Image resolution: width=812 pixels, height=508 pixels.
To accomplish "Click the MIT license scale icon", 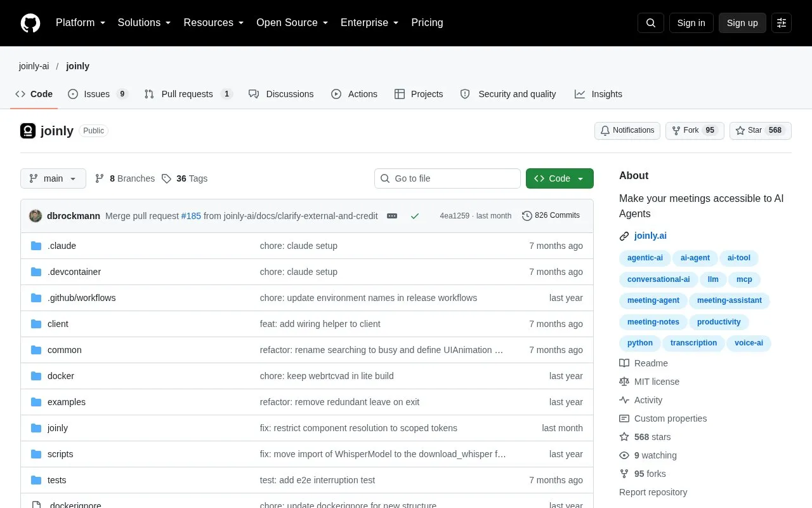I will click(624, 382).
